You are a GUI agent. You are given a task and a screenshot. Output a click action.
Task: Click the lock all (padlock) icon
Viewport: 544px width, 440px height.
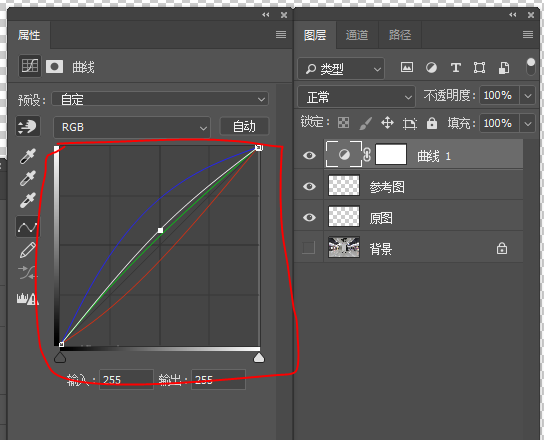(x=432, y=123)
